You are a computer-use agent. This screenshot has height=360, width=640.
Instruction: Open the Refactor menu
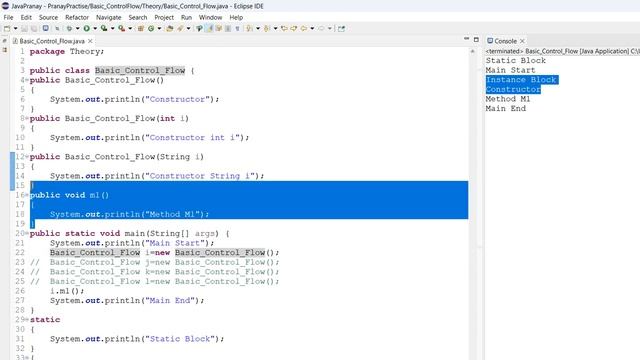click(77, 18)
